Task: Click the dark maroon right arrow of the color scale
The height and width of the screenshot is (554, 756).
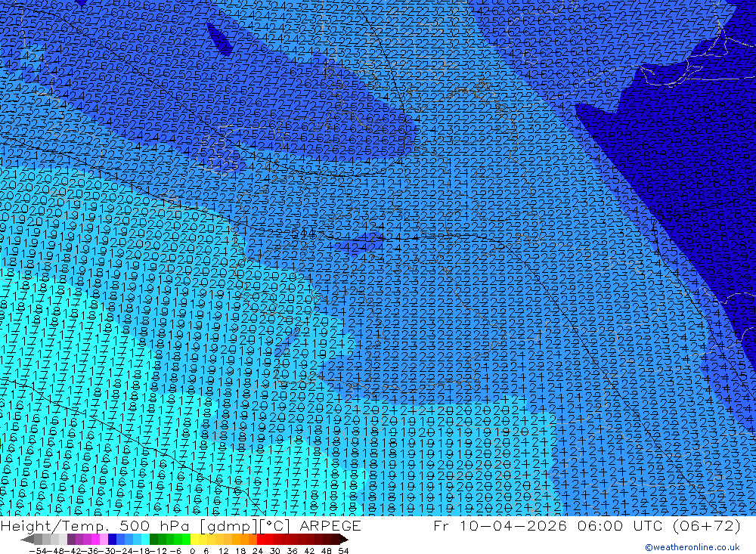Action: tap(344, 540)
